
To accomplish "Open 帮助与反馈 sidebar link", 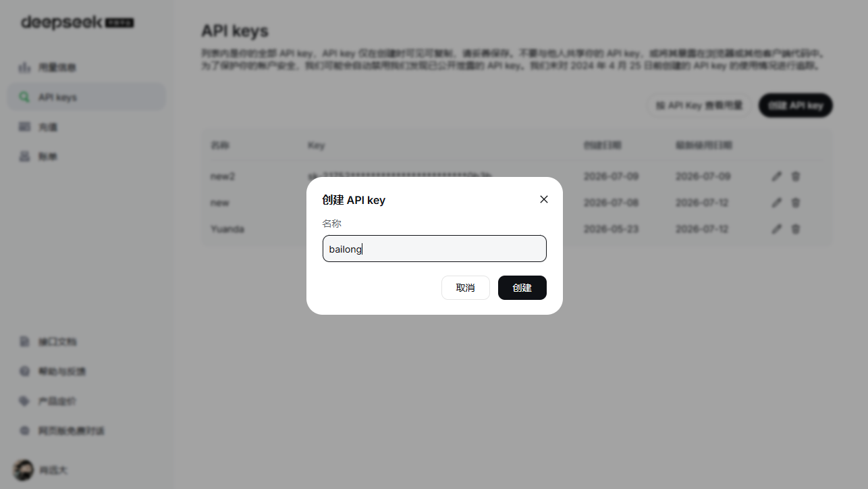I will pos(86,371).
